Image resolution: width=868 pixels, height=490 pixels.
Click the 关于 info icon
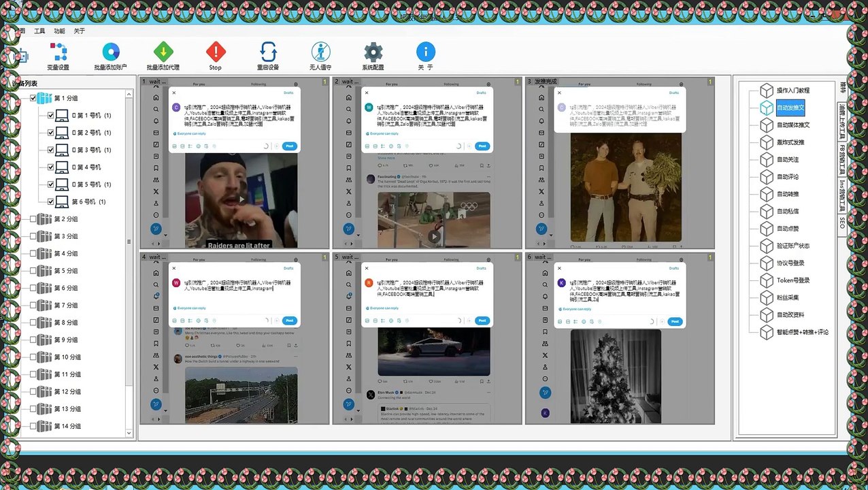pos(425,52)
